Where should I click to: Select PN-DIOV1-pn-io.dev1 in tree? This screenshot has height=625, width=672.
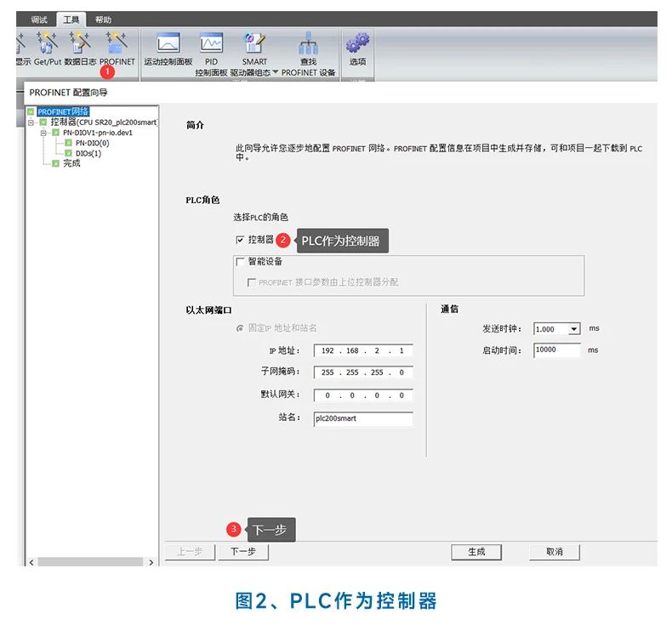point(98,133)
